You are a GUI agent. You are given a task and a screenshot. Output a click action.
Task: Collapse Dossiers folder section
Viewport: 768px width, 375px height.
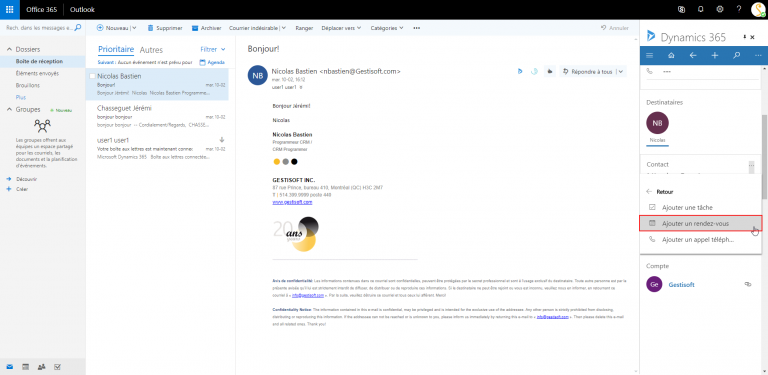(x=9, y=49)
